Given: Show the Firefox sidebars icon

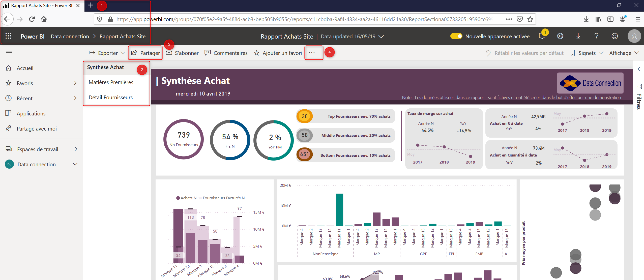Looking at the screenshot, I should (x=610, y=19).
